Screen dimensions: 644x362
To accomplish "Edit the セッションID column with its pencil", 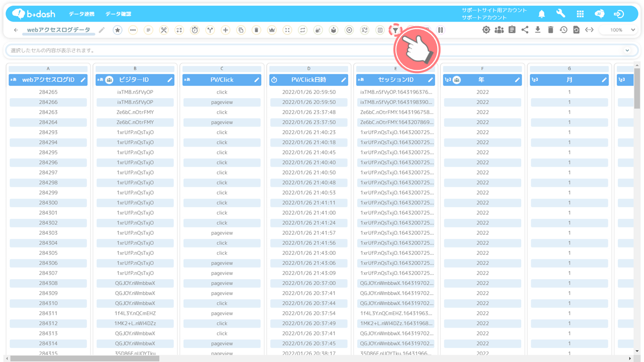I will 431,79.
